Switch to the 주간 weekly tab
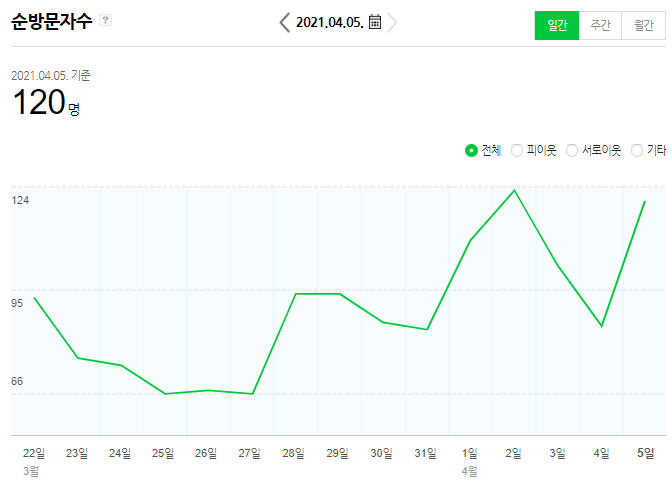The width and height of the screenshot is (672, 487). pos(600,25)
